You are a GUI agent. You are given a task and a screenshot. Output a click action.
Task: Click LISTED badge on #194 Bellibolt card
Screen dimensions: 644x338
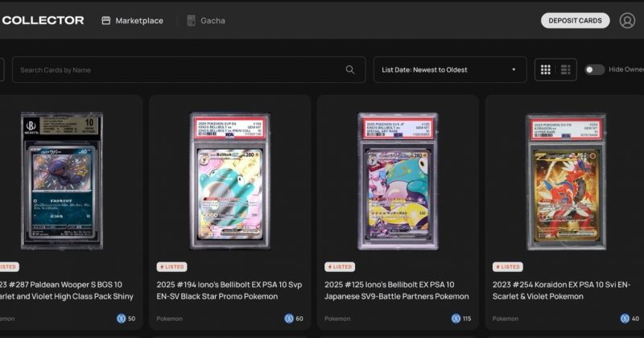point(171,267)
